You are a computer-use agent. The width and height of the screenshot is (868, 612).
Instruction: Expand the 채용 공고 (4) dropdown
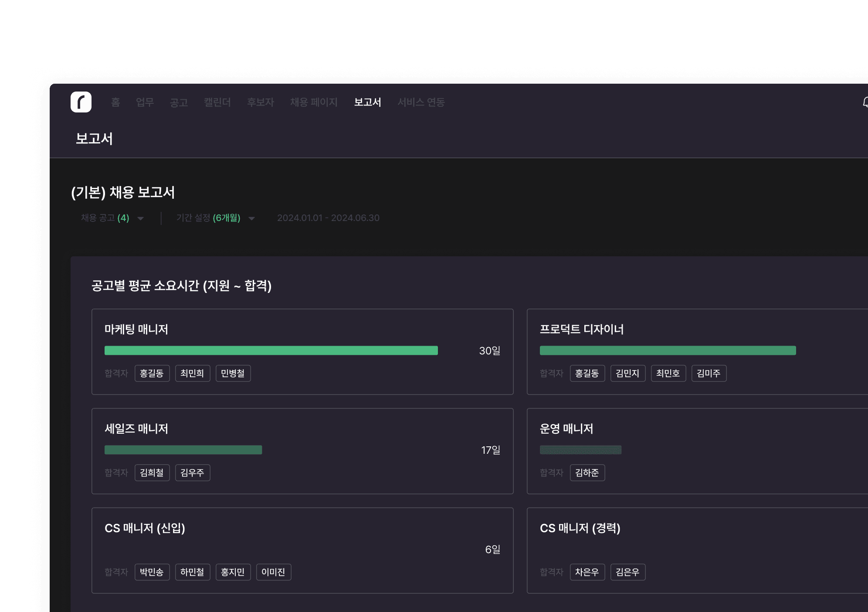[112, 218]
